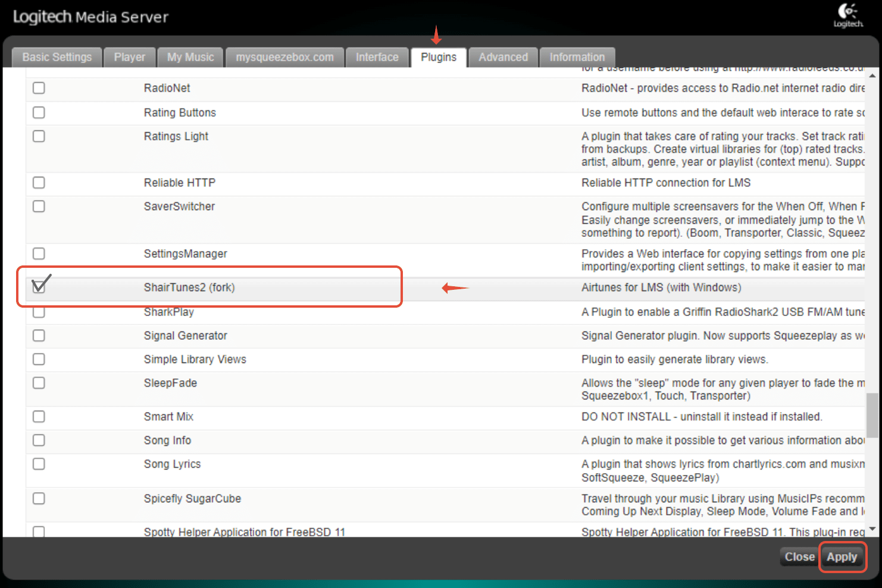The height and width of the screenshot is (588, 882).
Task: Click the scrollbar up arrow
Action: pyautogui.click(x=872, y=76)
